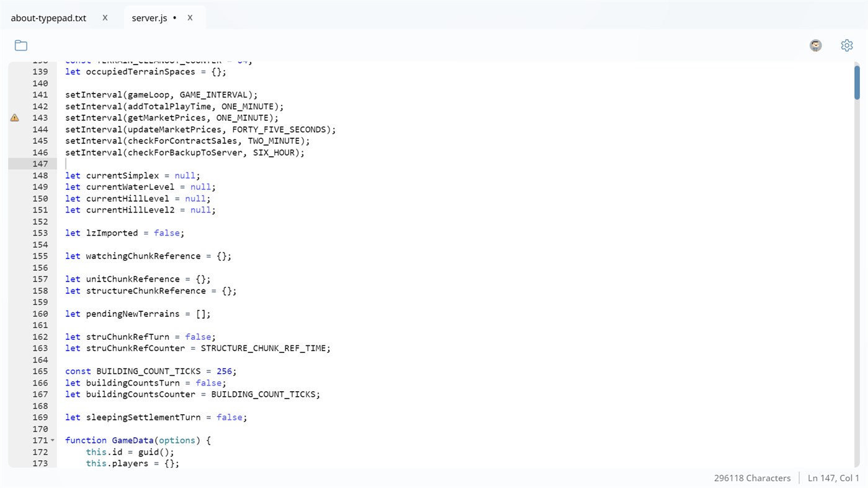Image resolution: width=868 pixels, height=488 pixels.
Task: Click the Ln 147, Col 1 status indicator
Action: click(833, 477)
